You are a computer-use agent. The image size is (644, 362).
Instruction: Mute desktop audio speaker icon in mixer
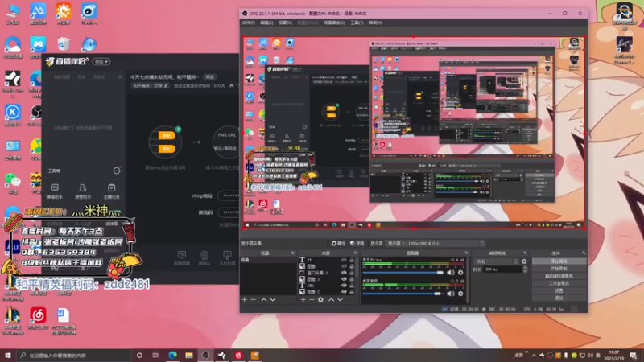click(x=451, y=294)
